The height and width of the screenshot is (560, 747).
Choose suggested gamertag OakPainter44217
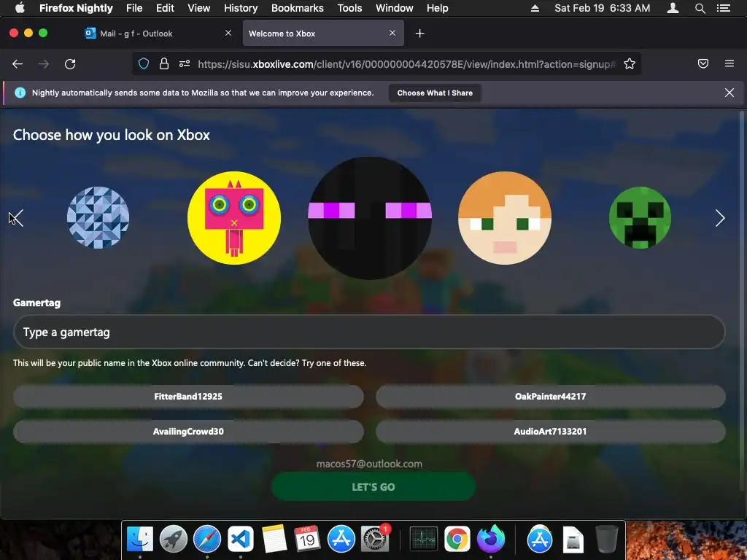[550, 396]
